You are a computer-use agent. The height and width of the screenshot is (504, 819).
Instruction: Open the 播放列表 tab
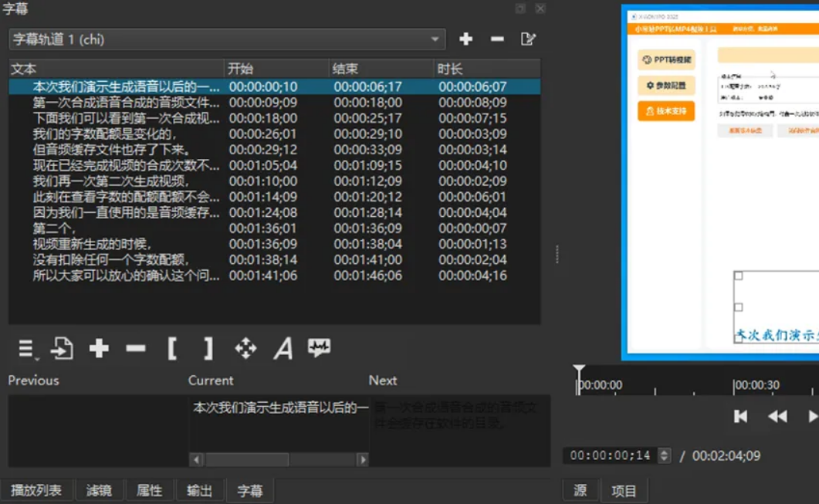click(36, 490)
